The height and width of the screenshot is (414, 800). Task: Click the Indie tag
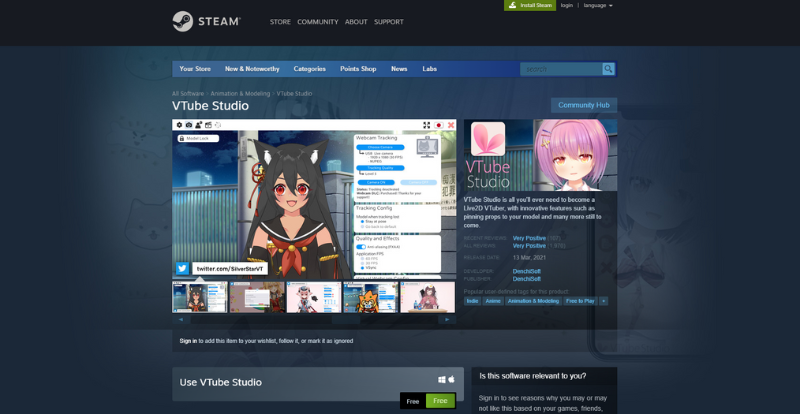[x=472, y=301]
